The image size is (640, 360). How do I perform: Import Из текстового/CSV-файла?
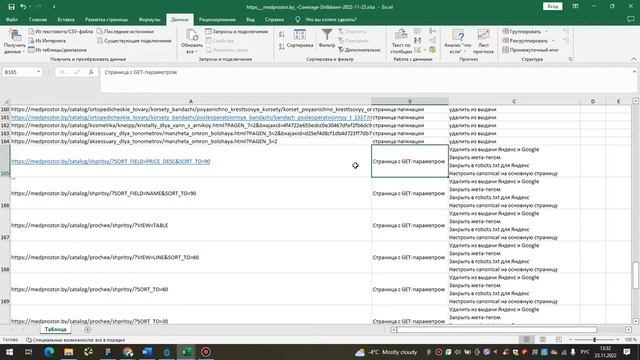(x=60, y=31)
